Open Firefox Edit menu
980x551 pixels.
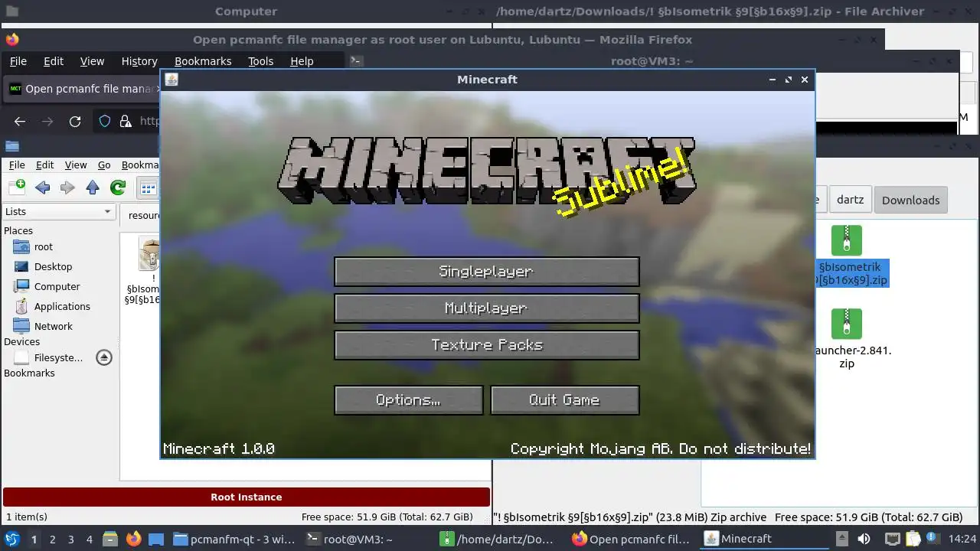coord(54,61)
